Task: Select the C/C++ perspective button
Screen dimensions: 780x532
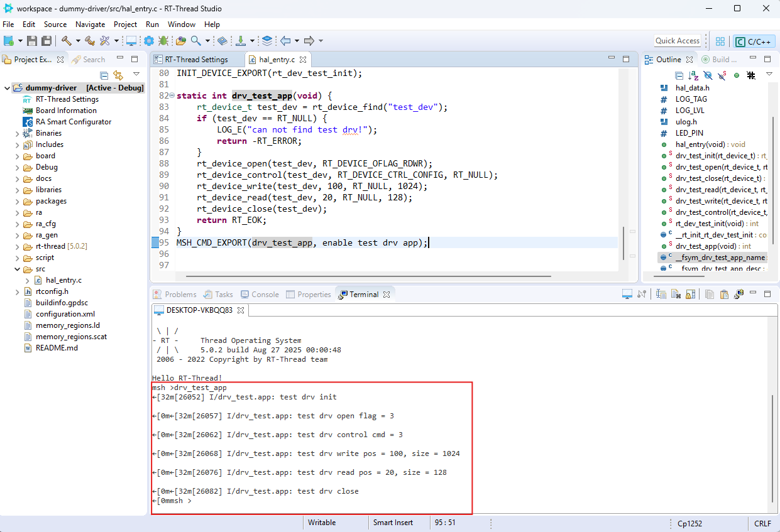Action: tap(754, 41)
